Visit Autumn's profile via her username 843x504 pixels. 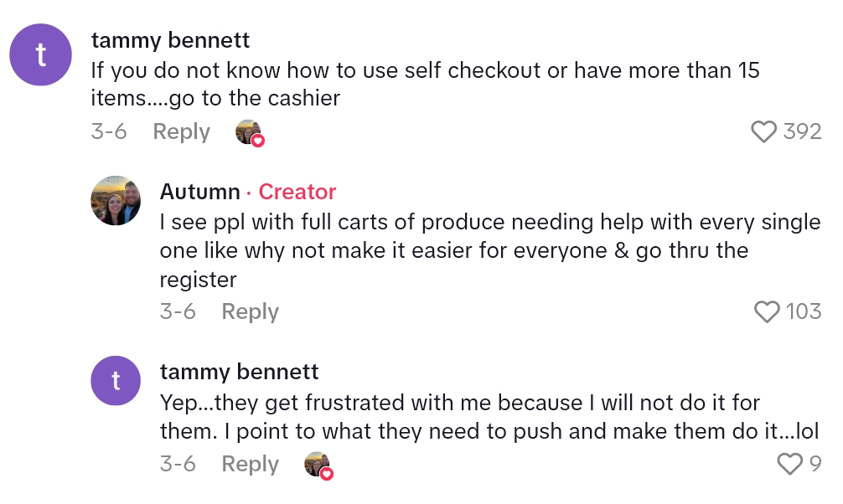199,192
